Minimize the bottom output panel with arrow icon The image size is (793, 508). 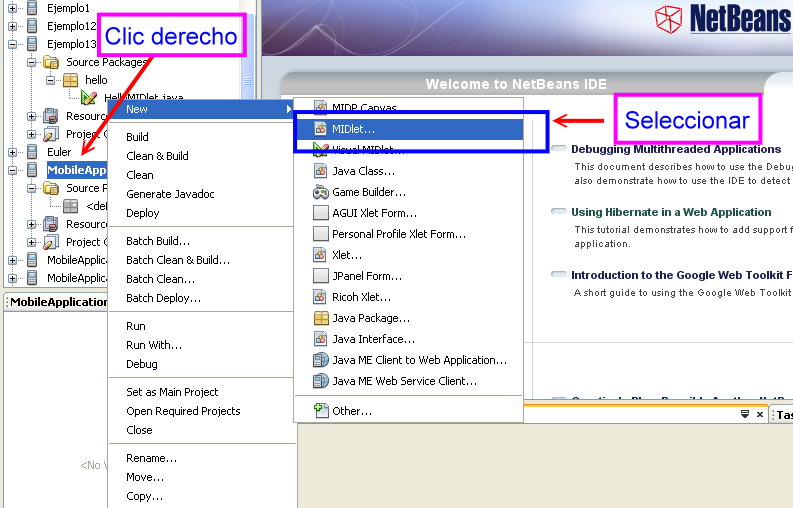(744, 414)
